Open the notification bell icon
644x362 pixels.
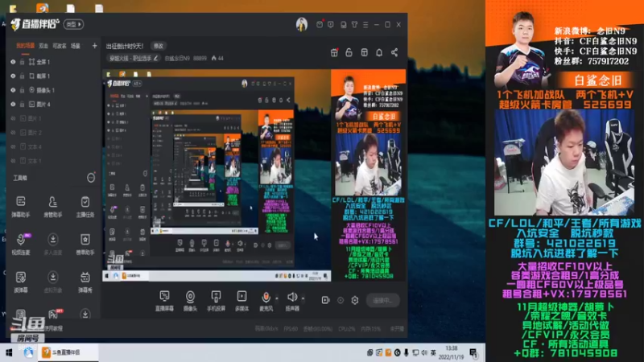tap(379, 52)
